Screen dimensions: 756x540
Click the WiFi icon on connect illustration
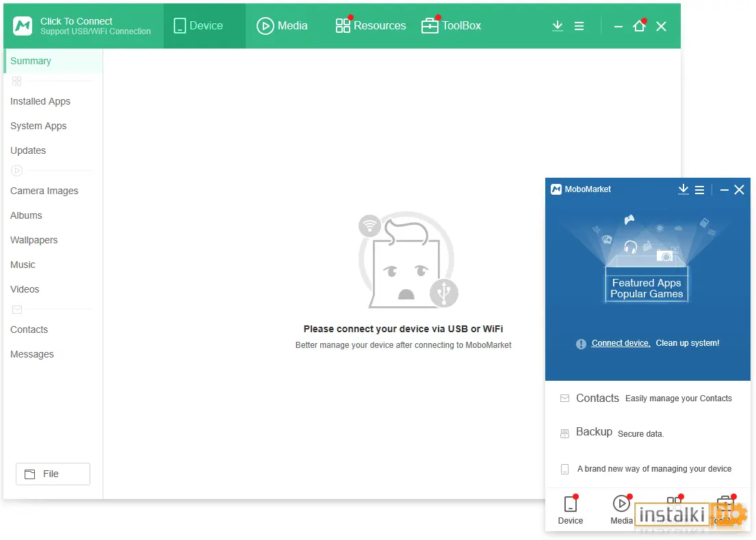pyautogui.click(x=370, y=226)
